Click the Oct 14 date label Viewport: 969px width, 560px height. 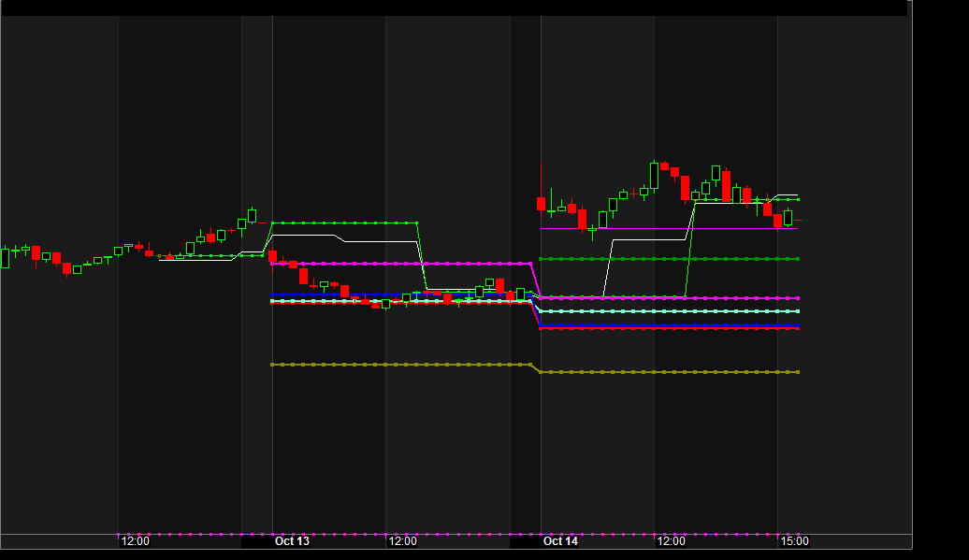(560, 541)
